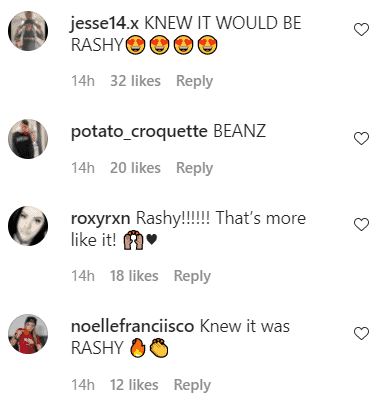View roxyrxn's profile photo

click(x=28, y=226)
